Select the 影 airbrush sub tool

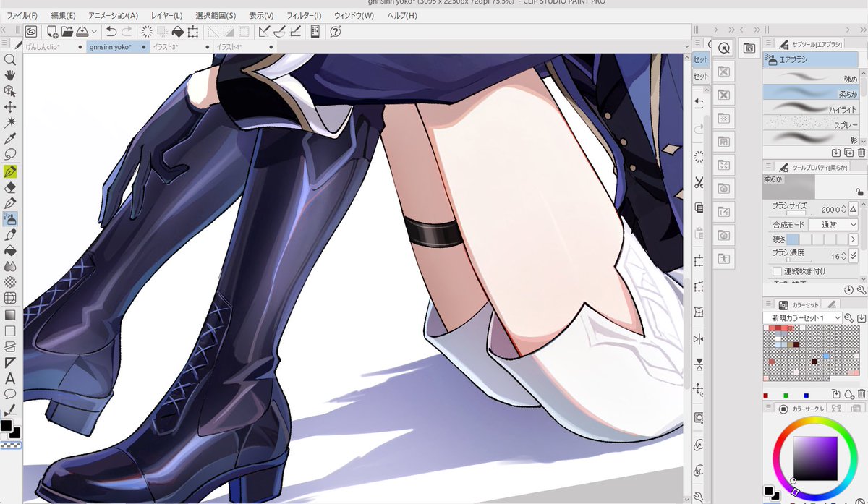click(810, 137)
